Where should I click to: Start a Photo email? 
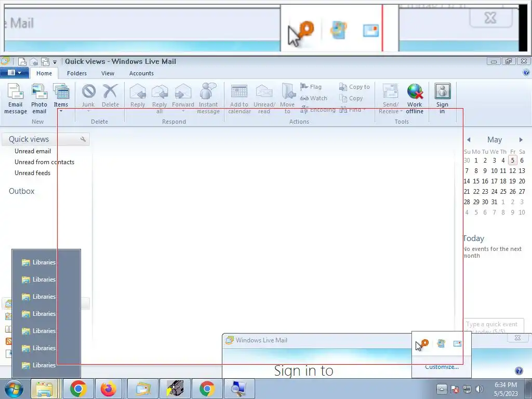click(x=39, y=99)
